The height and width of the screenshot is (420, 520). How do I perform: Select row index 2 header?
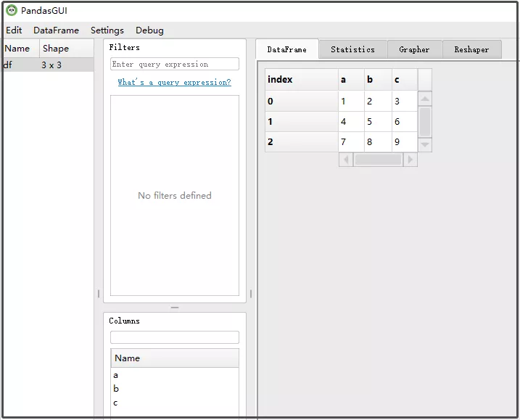(302, 142)
